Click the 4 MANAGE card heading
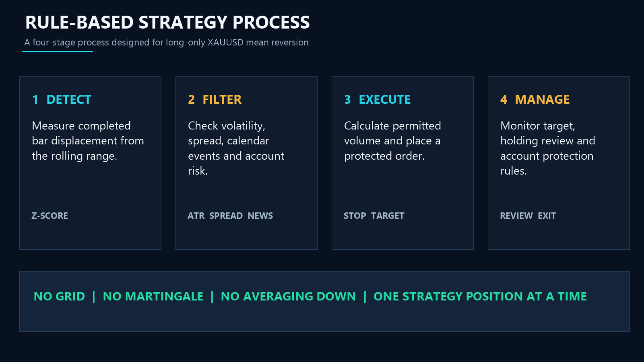Viewport: 644px width, 362px height. pyautogui.click(x=535, y=99)
